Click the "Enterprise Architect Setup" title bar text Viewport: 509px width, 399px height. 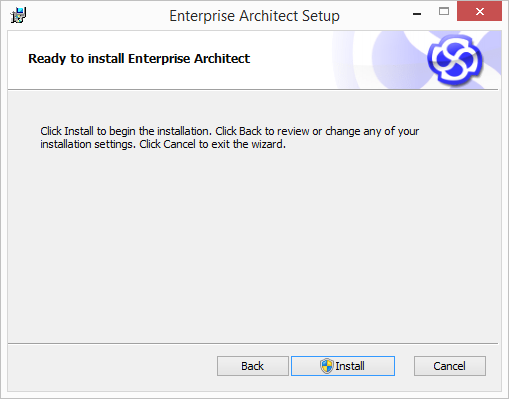[x=254, y=16]
